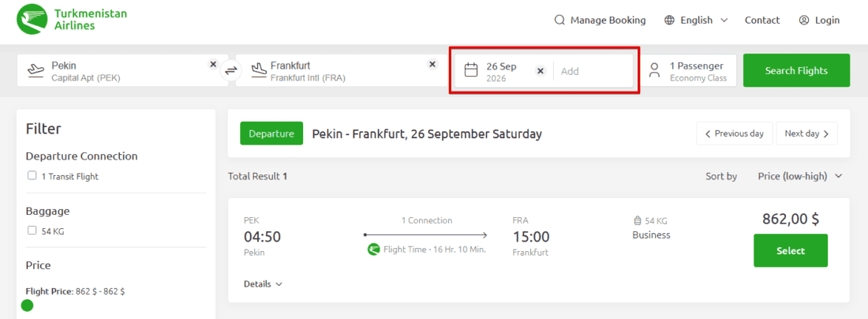This screenshot has width=868, height=319.
Task: Click the Manage Booking search icon
Action: click(x=559, y=21)
